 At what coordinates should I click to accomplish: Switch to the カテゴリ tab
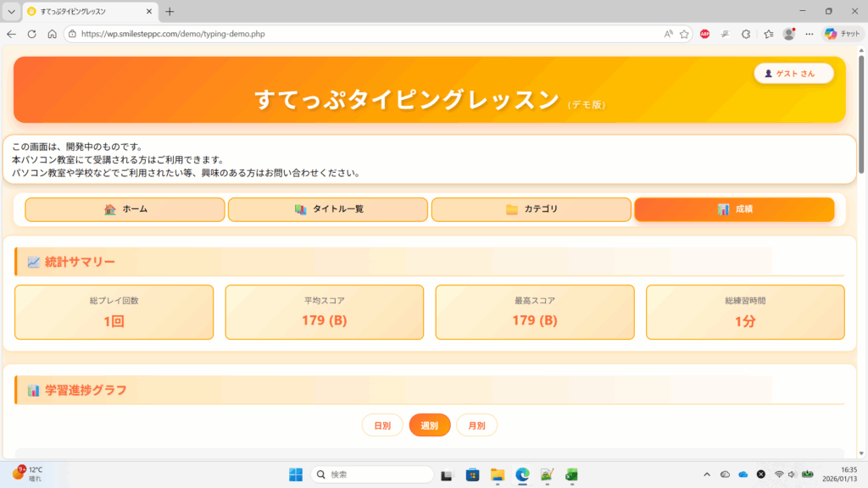point(531,209)
